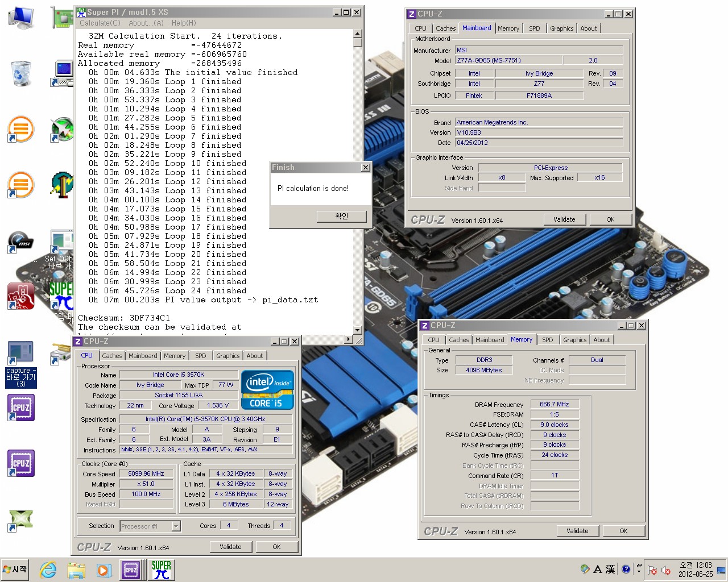Select Mainboard tab in CPU-Z Processor window
Image resolution: width=728 pixels, height=582 pixels.
pyautogui.click(x=143, y=356)
